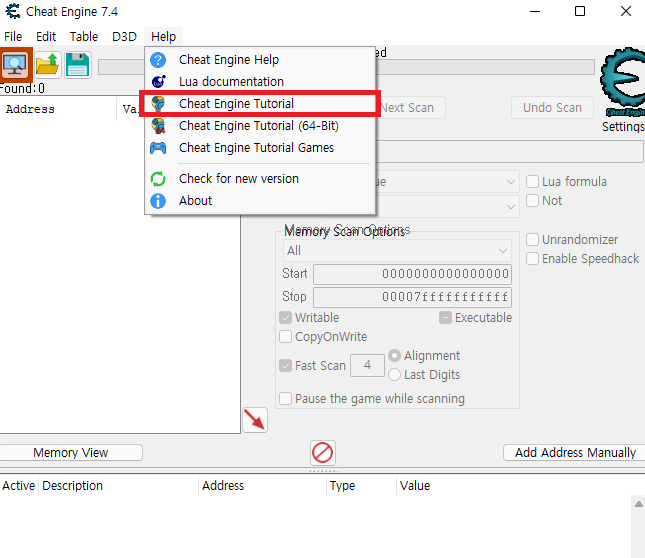Click the Lua documentation icon
Viewport: 645px width, 558px height.
158,81
